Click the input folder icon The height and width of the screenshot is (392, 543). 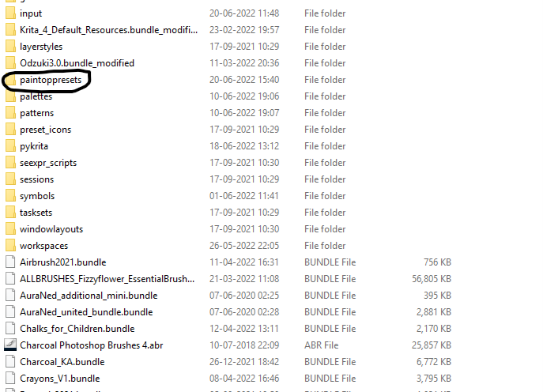[10, 13]
